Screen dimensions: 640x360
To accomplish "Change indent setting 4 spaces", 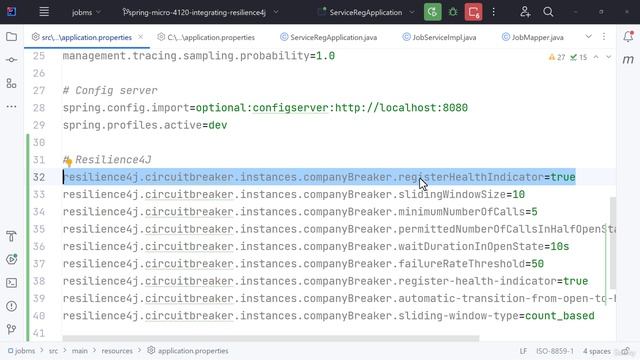I will tap(597, 351).
